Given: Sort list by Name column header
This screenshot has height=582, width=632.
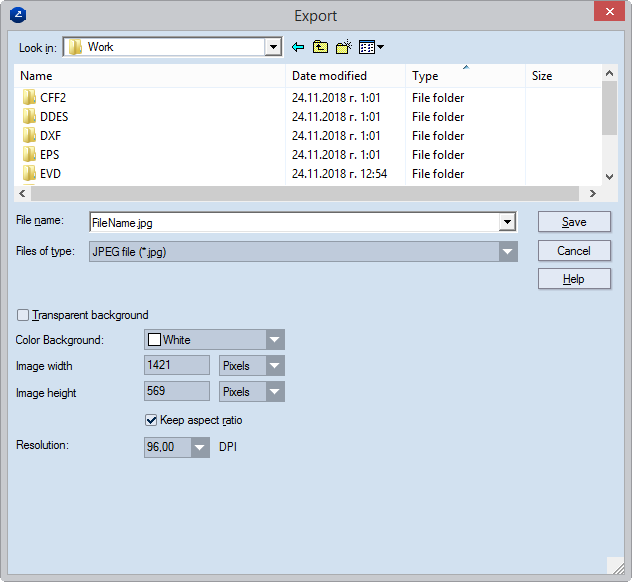Looking at the screenshot, I should point(37,76).
